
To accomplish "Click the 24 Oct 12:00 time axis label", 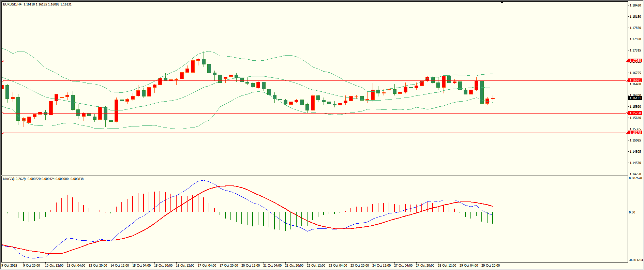I will coord(381,265).
